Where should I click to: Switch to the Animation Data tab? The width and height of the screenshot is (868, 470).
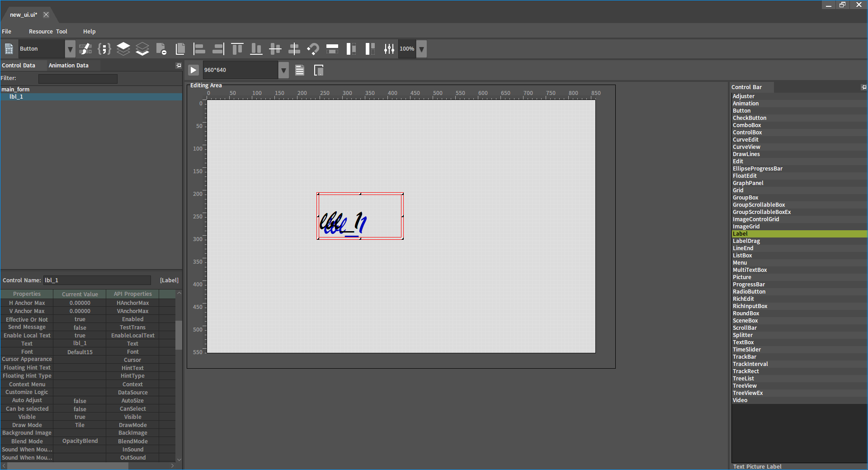[x=69, y=66]
